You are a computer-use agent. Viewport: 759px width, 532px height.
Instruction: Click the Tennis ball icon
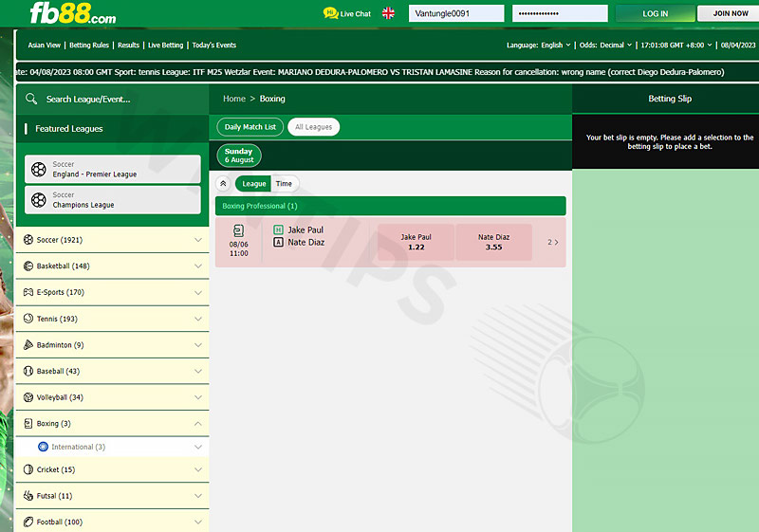point(28,319)
